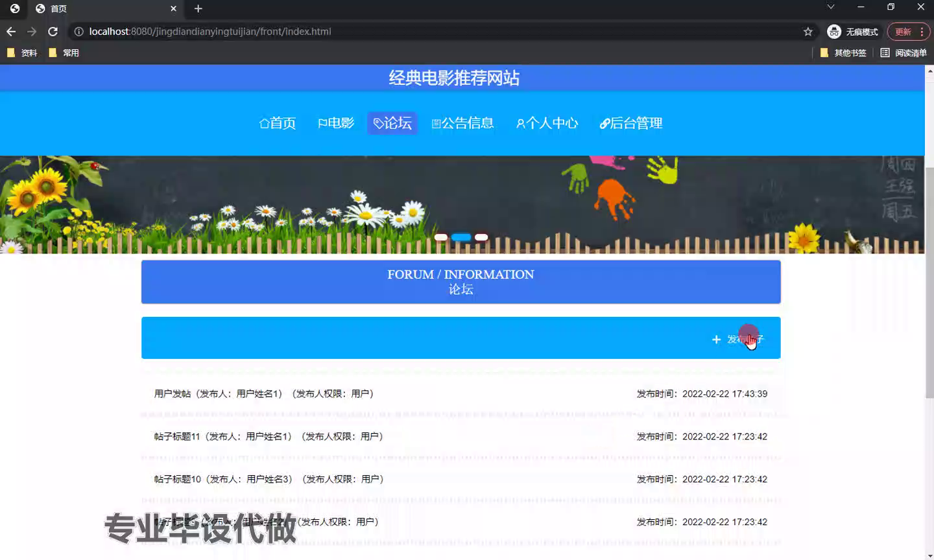Click the browser forward arrow
This screenshot has width=934, height=560.
tap(32, 31)
